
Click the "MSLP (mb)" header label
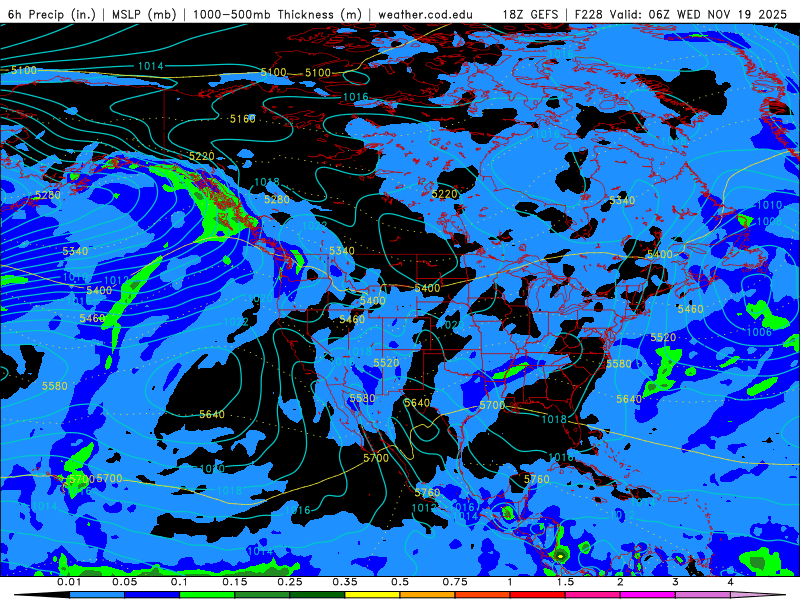click(x=144, y=14)
